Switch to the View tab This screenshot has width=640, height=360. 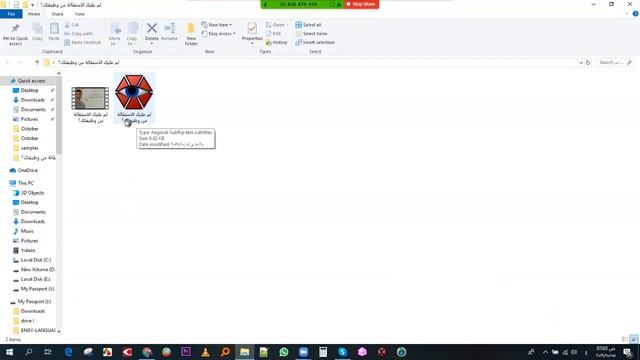pos(80,14)
